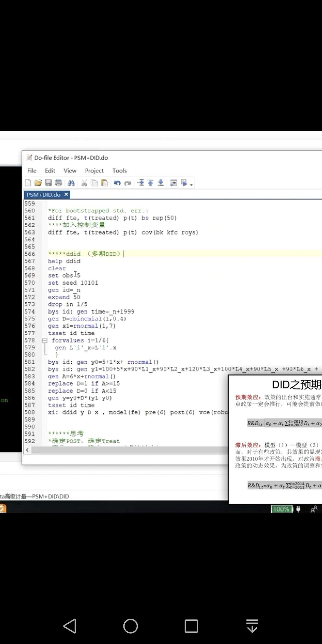The width and height of the screenshot is (322, 644).
Task: Click the Do-file Editor title bar icon
Action: tap(29, 158)
